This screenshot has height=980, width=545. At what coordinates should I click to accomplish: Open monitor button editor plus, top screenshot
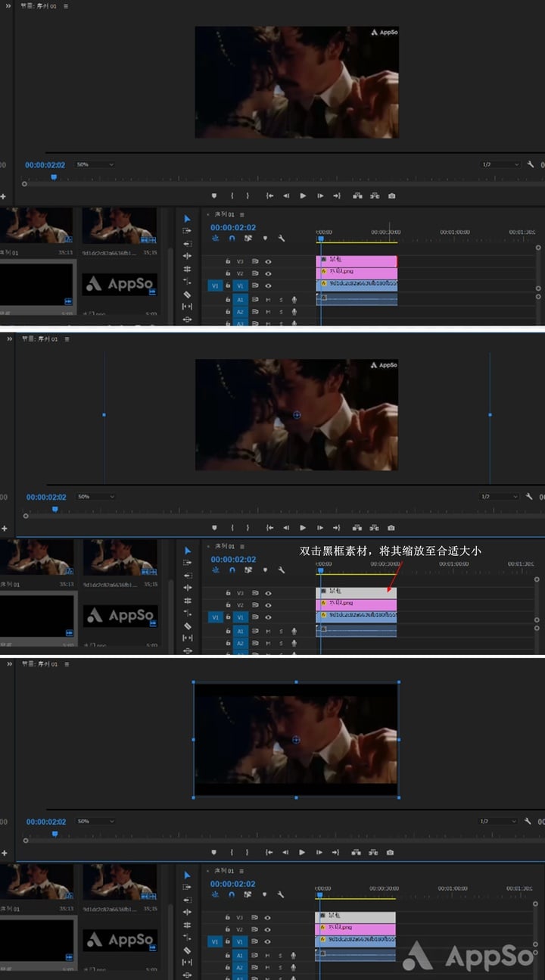point(4,196)
